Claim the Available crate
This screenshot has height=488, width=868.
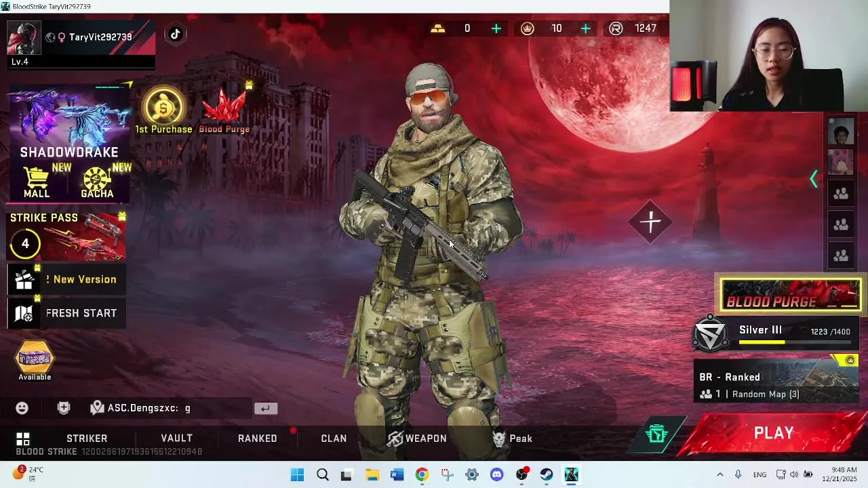pos(35,360)
